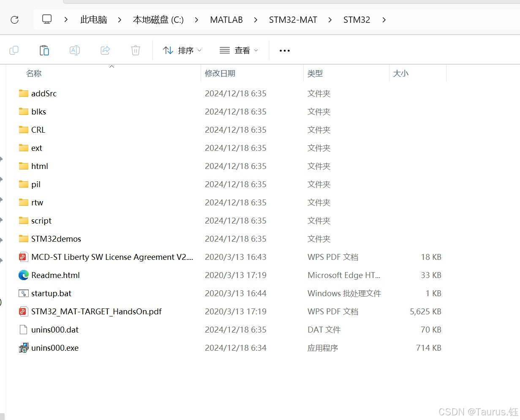
Task: Click the STM32 breadcrumb segment
Action: click(x=357, y=20)
